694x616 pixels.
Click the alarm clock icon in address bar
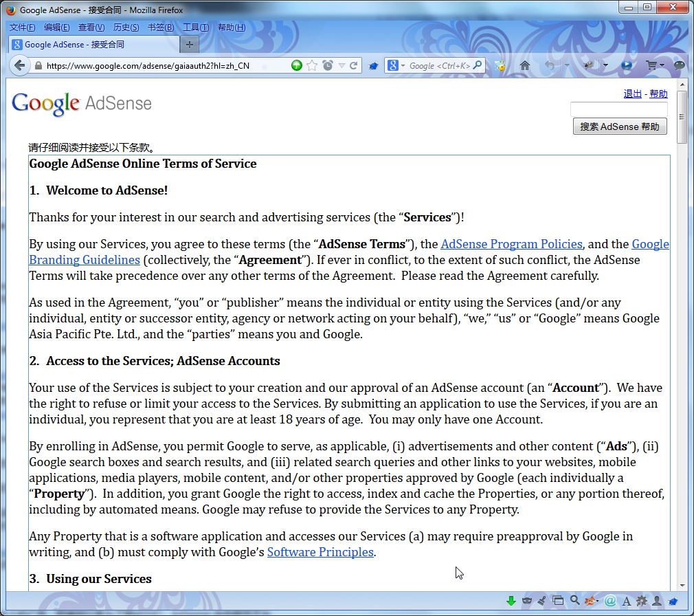point(328,65)
